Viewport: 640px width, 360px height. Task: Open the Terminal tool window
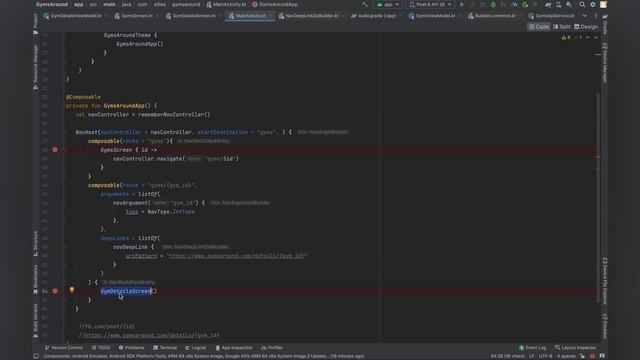165,348
